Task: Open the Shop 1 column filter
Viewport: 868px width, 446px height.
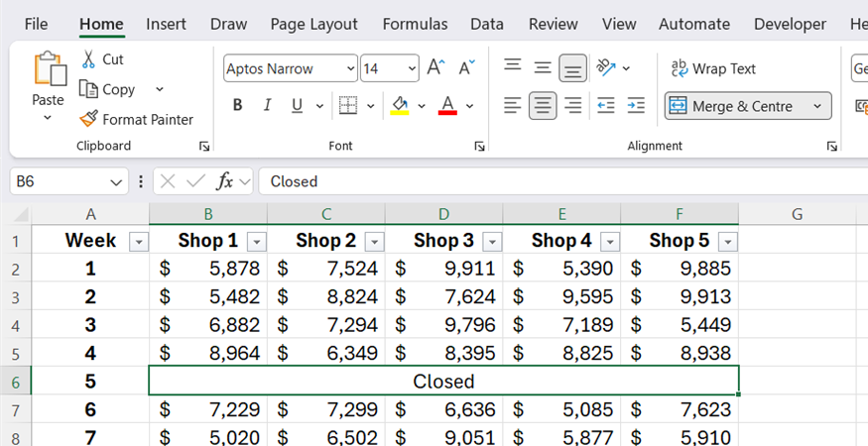Action: pyautogui.click(x=256, y=242)
